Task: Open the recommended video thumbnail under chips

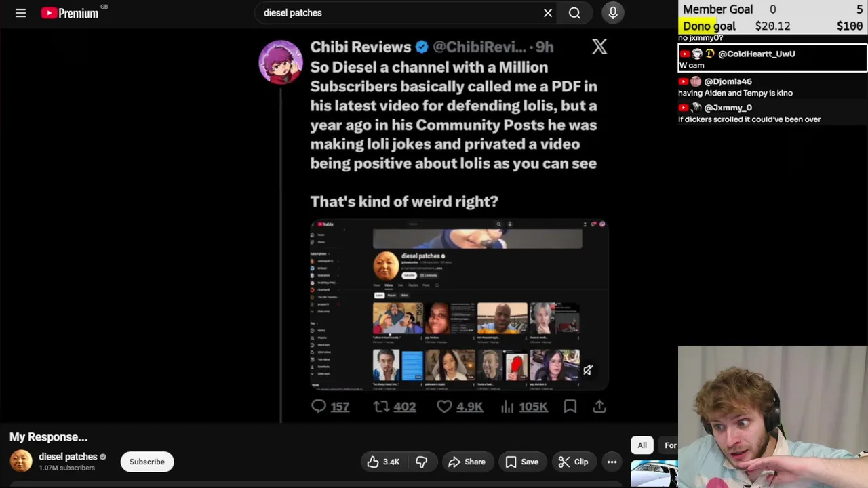Action: pos(654,474)
